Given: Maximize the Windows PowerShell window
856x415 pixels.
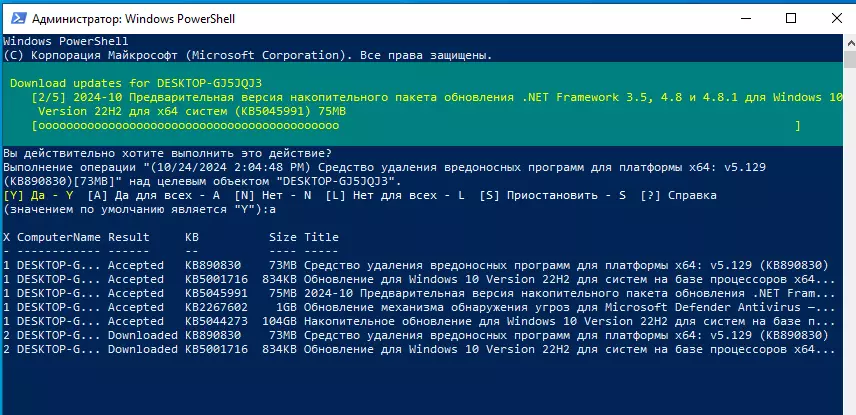Looking at the screenshot, I should (791, 18).
